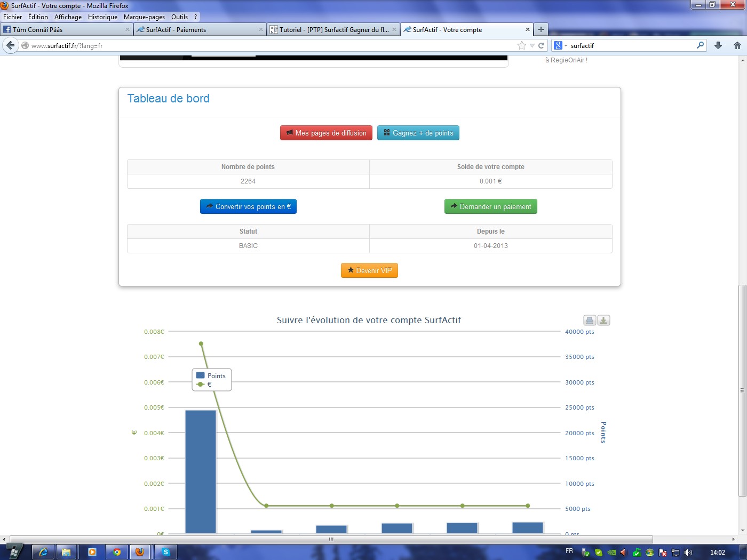Viewport: 747px width, 560px height.
Task: Click the chart title Suivre l'évolution de votre compte
Action: point(369,320)
